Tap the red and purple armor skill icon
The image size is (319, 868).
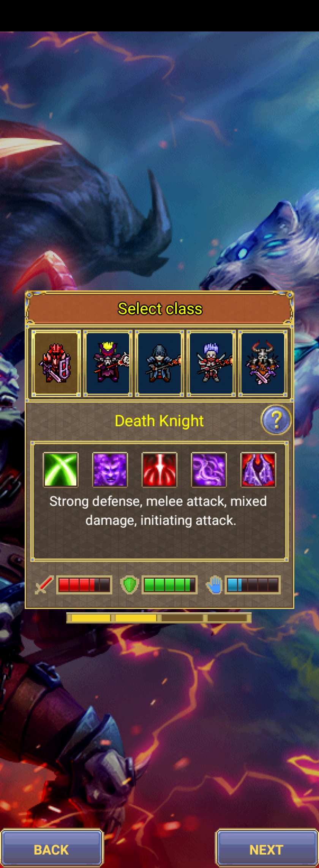tap(258, 469)
